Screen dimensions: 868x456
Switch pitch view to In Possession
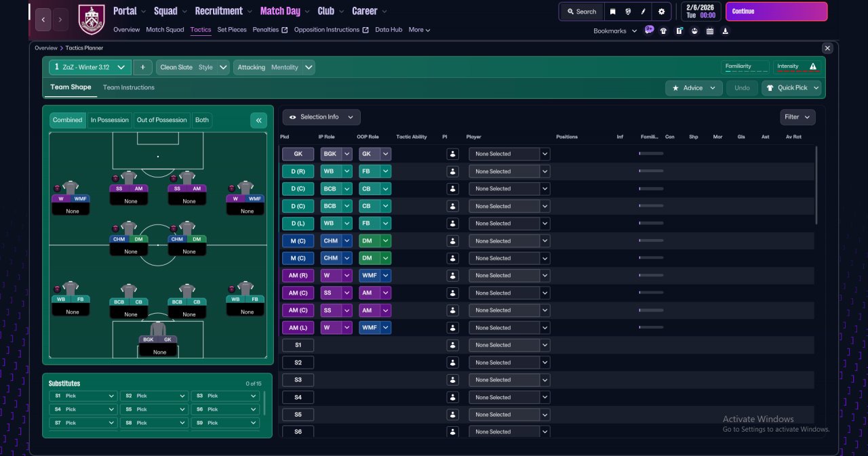click(109, 120)
